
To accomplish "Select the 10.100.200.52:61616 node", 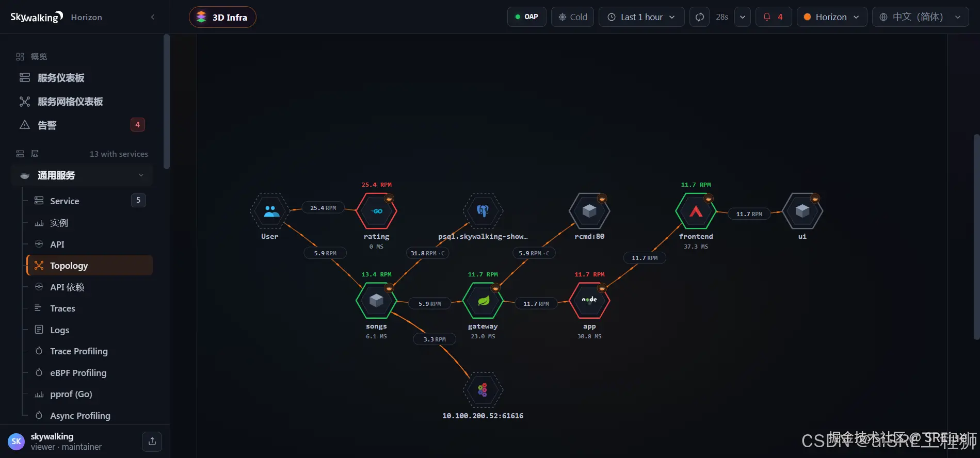I will pyautogui.click(x=483, y=390).
